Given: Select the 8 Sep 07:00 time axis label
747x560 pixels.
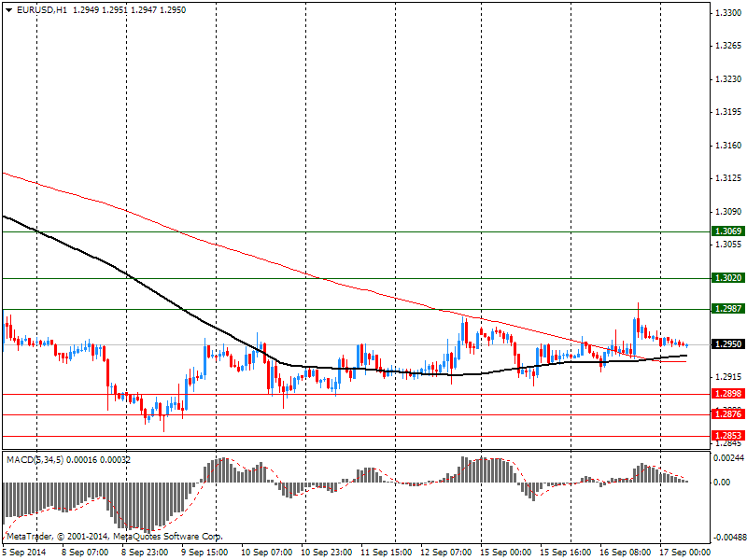Looking at the screenshot, I should 85,552.
